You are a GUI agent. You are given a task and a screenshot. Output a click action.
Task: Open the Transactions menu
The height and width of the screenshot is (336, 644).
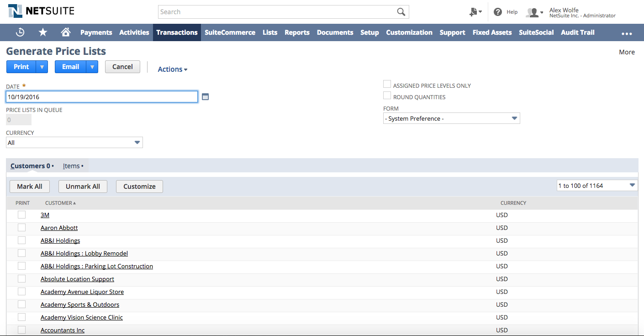[x=177, y=32]
